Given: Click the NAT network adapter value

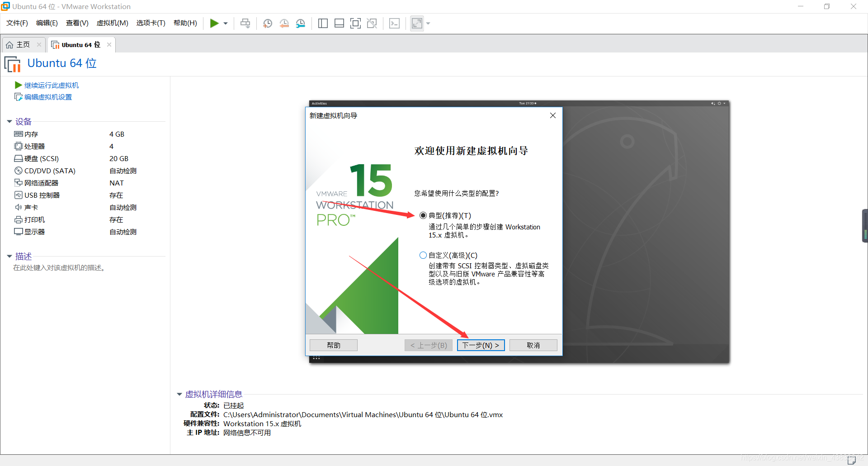Looking at the screenshot, I should click(116, 183).
